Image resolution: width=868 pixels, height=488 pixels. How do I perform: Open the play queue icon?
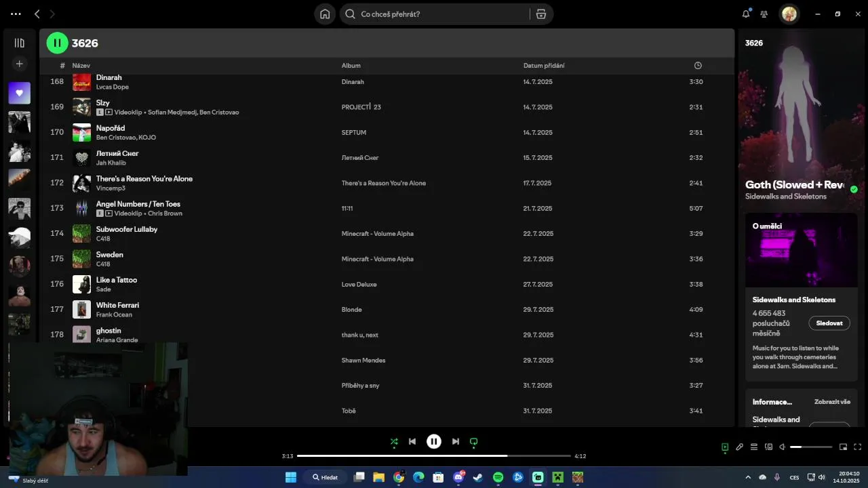coord(754,447)
